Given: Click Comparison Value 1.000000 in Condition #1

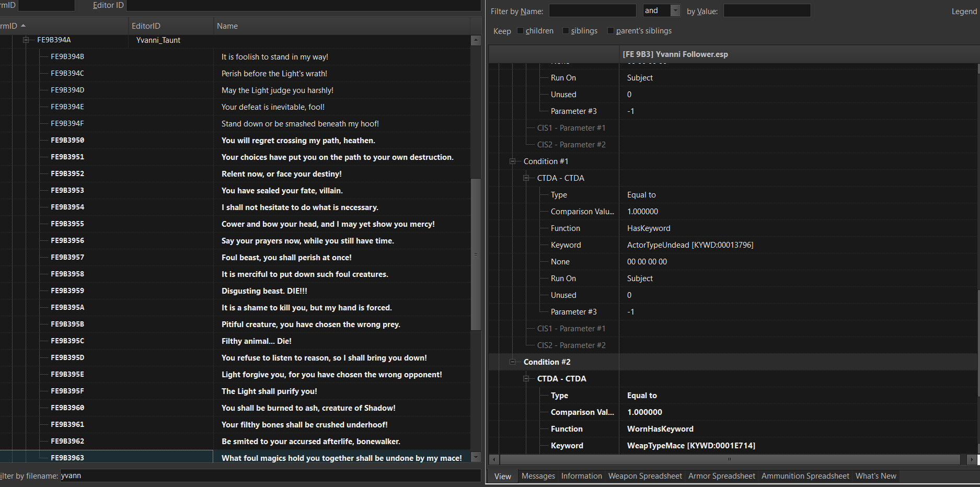Looking at the screenshot, I should [642, 212].
